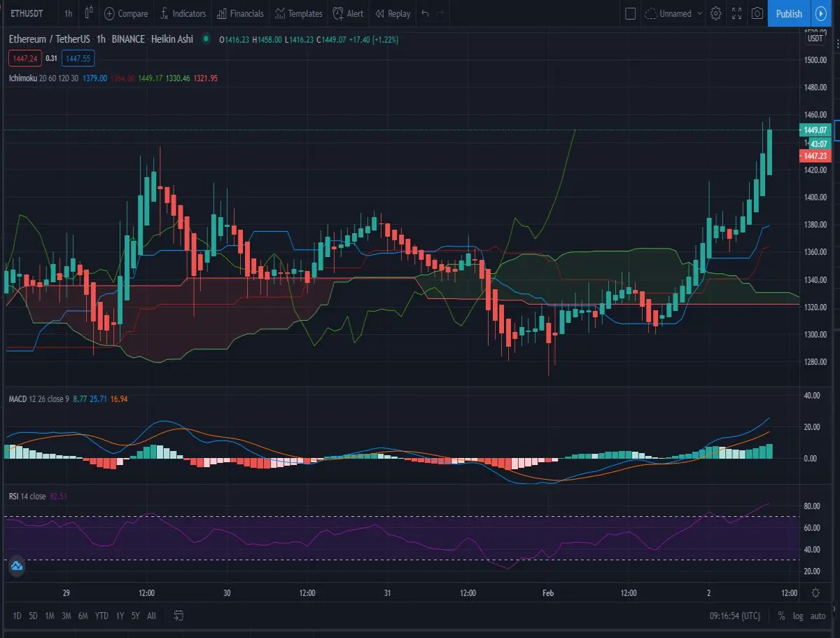Toggle auto scale
Screen dimensions: 840x638
point(818,616)
